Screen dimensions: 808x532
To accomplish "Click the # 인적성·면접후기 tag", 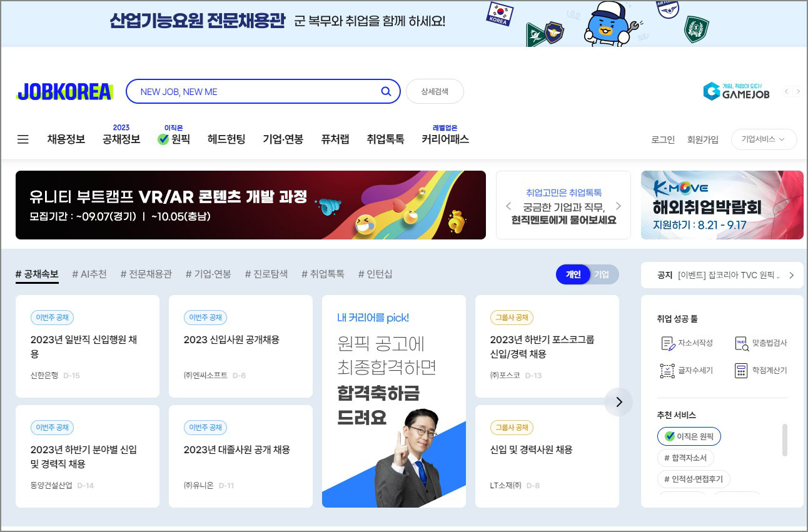I will click(694, 479).
